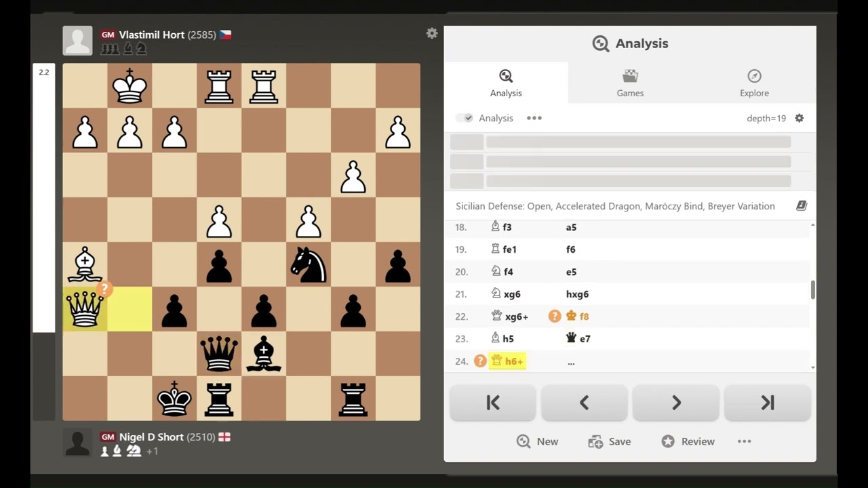Click the Analysis panel magnifier header icon
The image size is (868, 488).
coord(601,44)
